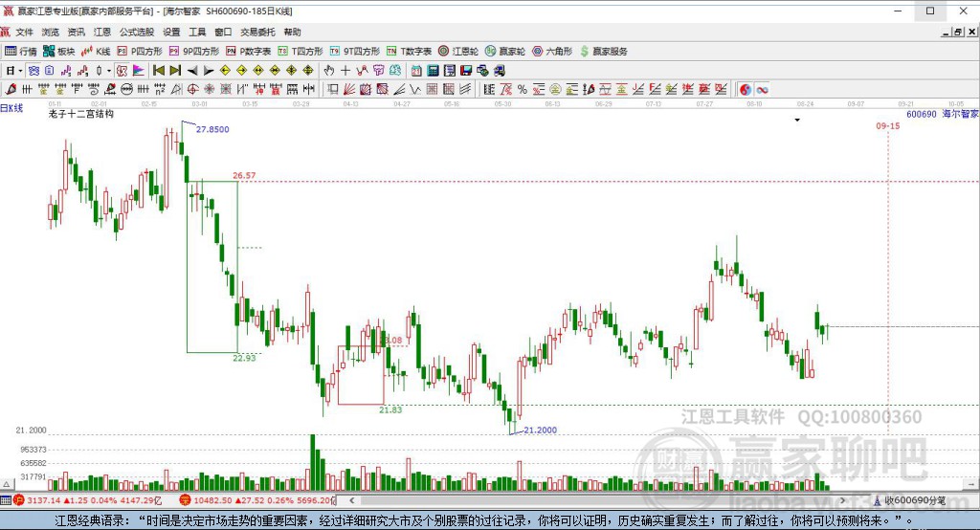The height and width of the screenshot is (530, 980).
Task: Open the 江恩 menu
Action: [101, 32]
